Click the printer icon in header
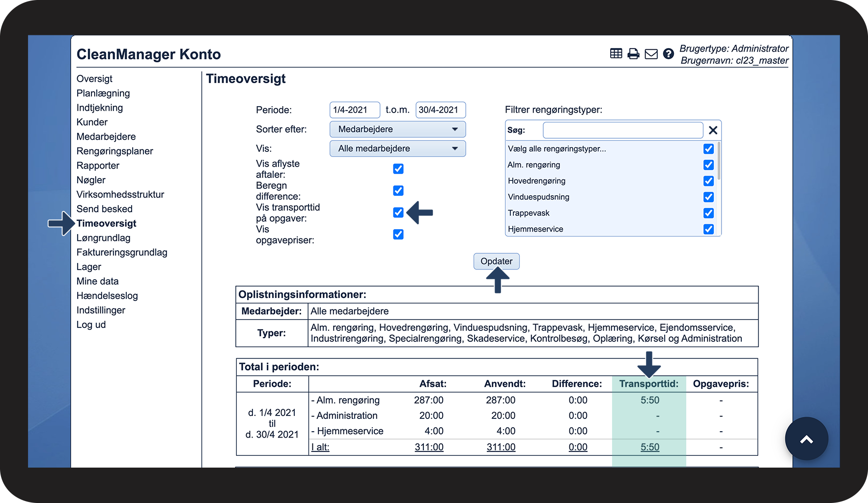Viewport: 868px width, 503px height. pyautogui.click(x=634, y=54)
